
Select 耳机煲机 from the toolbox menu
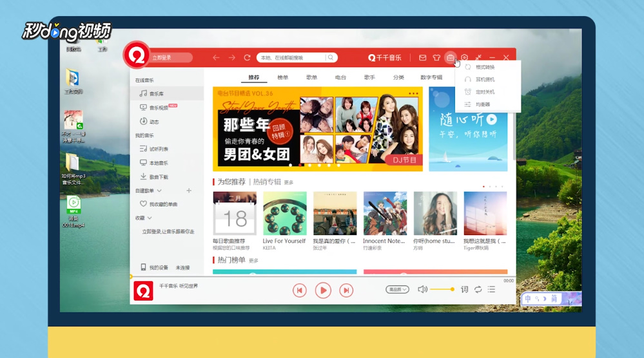[485, 80]
